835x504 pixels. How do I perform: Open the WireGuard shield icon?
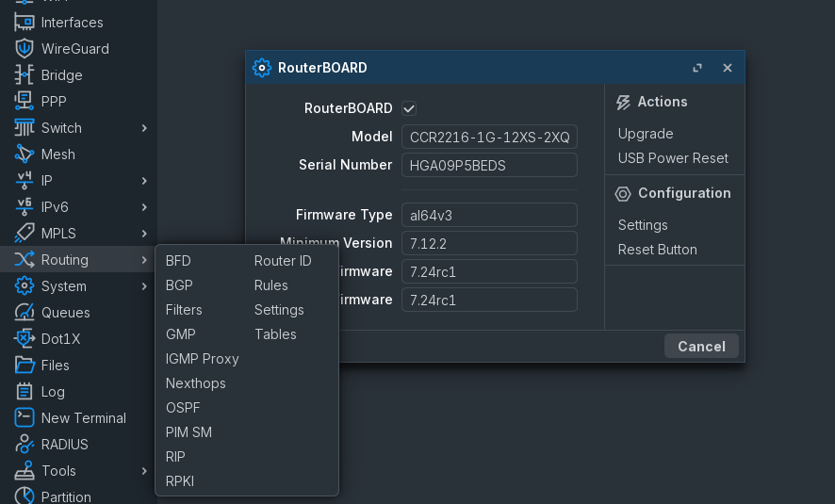24,48
